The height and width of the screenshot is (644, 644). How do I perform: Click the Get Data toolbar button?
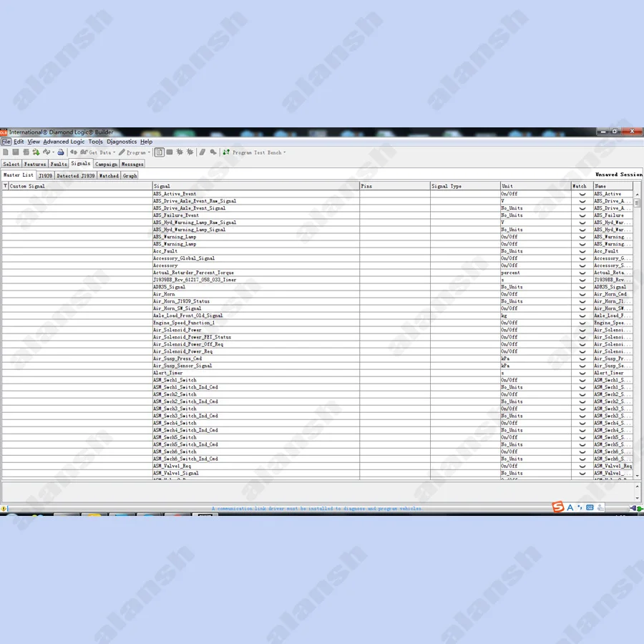(96, 152)
